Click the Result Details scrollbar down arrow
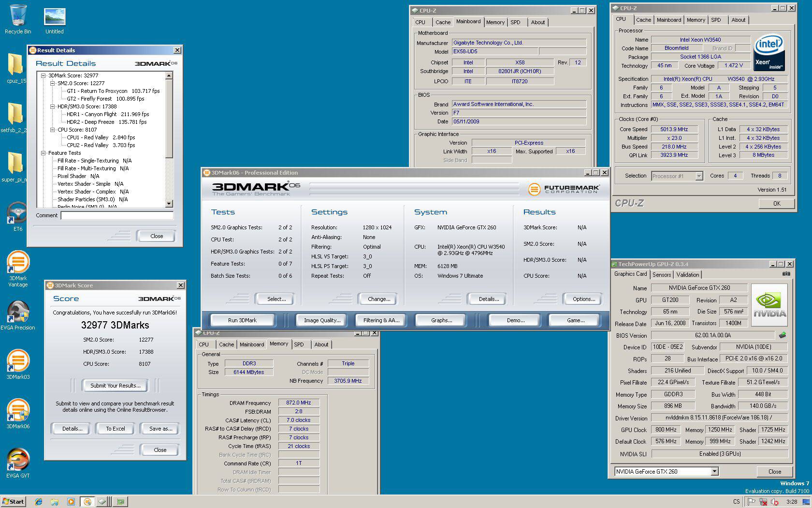Viewport: 812px width, 508px height. 169,204
